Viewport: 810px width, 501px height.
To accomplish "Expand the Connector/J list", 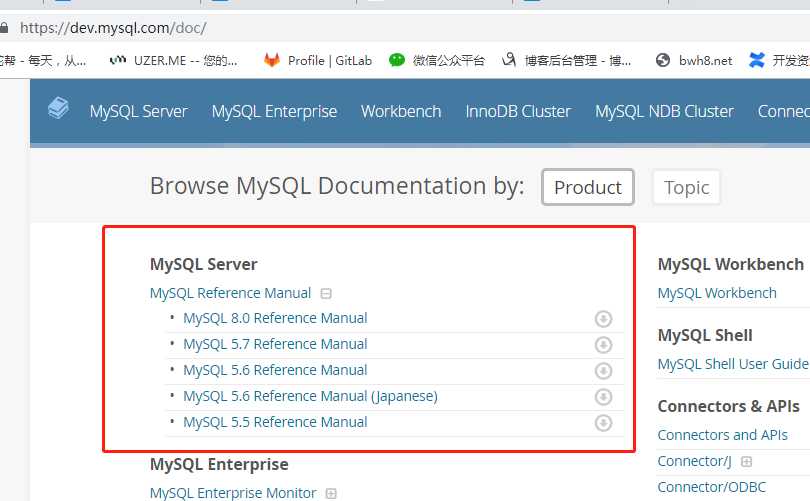I will coord(746,461).
